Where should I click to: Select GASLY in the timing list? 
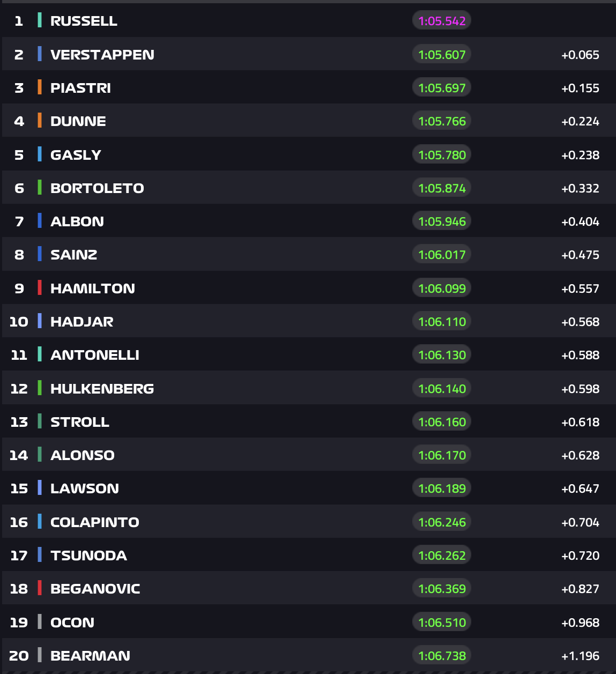76,155
